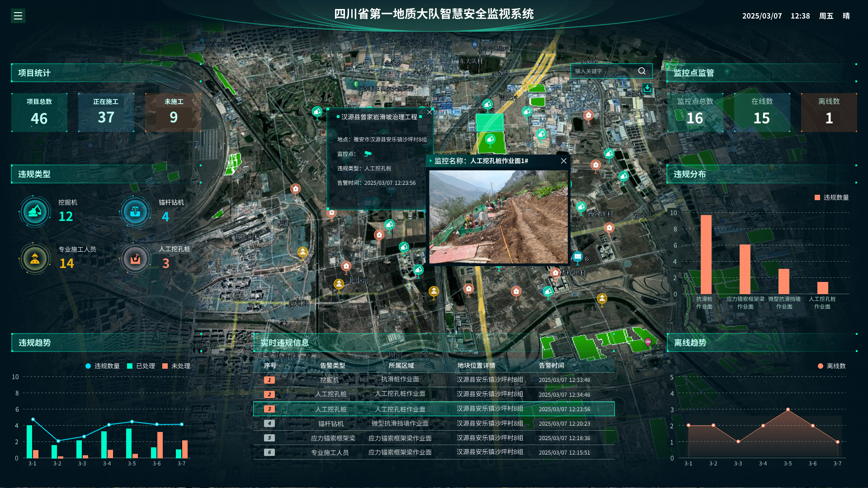
Task: Click the 抗滑桩作业面 bar in 违规分布
Action: point(706,254)
